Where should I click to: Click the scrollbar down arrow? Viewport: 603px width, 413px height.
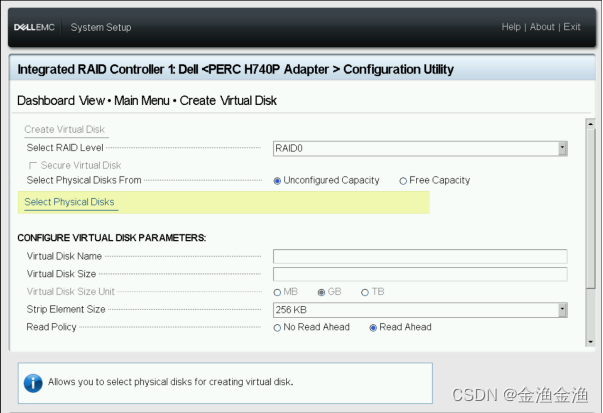[x=590, y=341]
